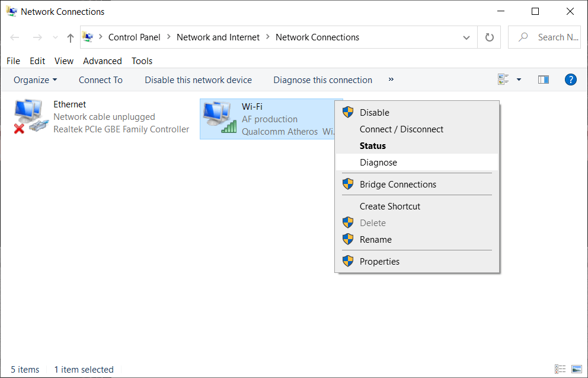Select the Ethernet adapter icon
Viewport: 588px width, 378px height.
click(30, 115)
